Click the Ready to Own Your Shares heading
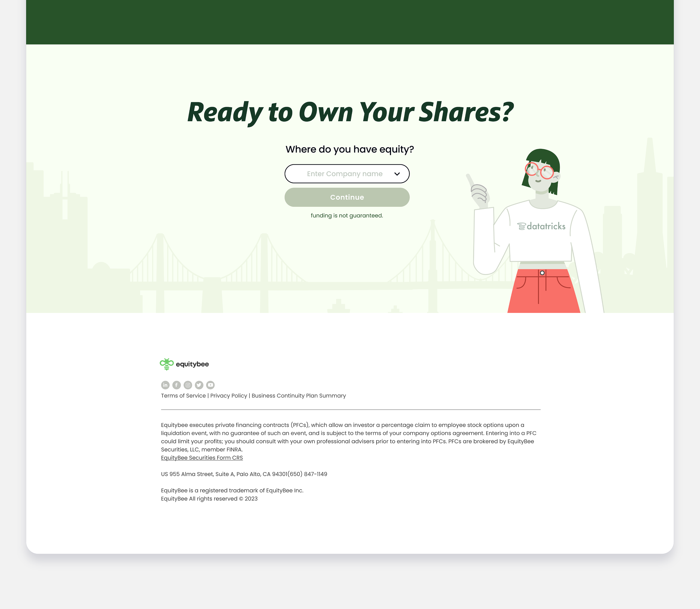This screenshot has width=700, height=609. (x=350, y=112)
